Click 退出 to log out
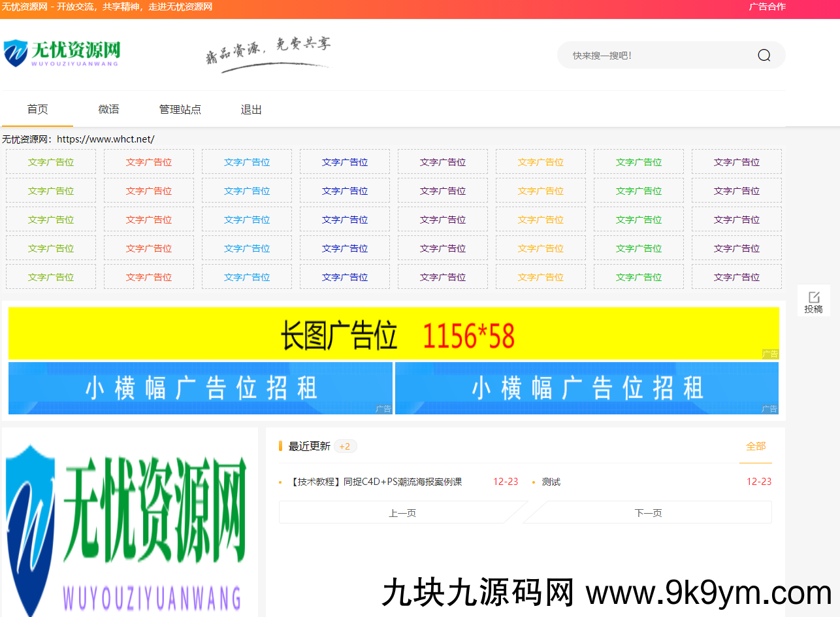 (x=251, y=109)
